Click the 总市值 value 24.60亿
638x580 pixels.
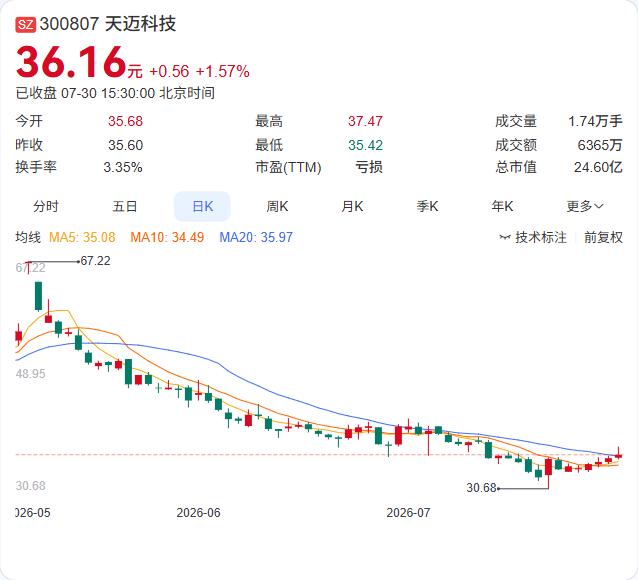(598, 167)
